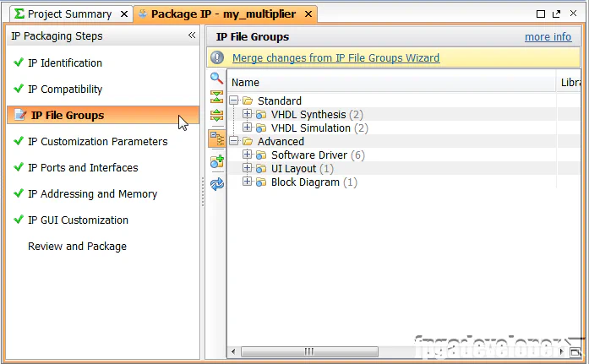
Task: Maximize the Package IP panel
Action: pos(541,14)
